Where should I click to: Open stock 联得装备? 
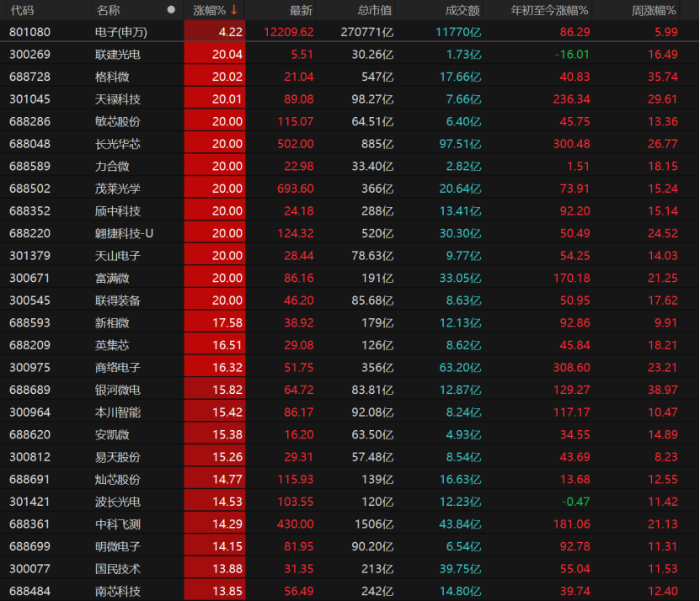click(118, 300)
